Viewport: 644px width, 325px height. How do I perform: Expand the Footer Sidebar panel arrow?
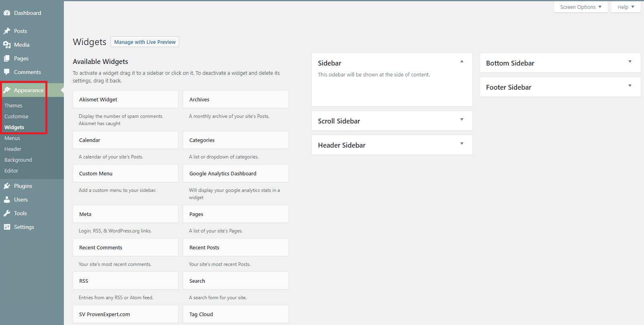(630, 86)
